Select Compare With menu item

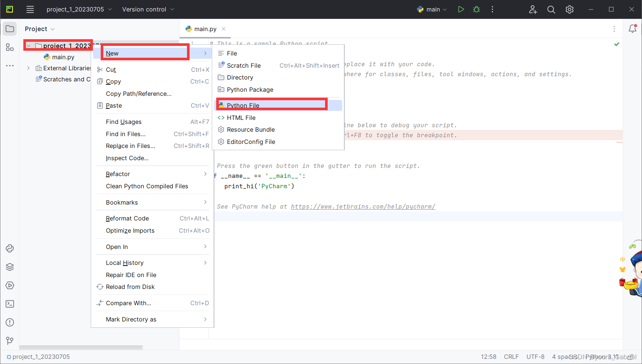[153, 303]
